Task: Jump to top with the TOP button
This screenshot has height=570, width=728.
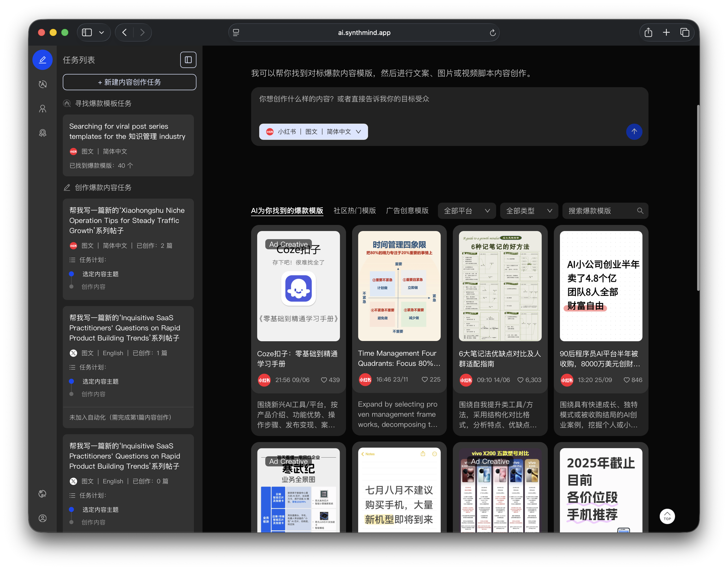Action: pyautogui.click(x=667, y=516)
